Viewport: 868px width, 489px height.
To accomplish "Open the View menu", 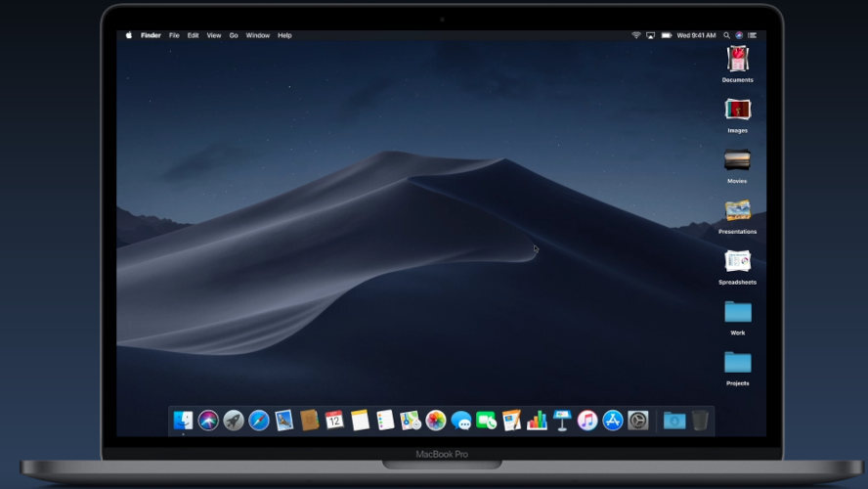I will (x=214, y=35).
